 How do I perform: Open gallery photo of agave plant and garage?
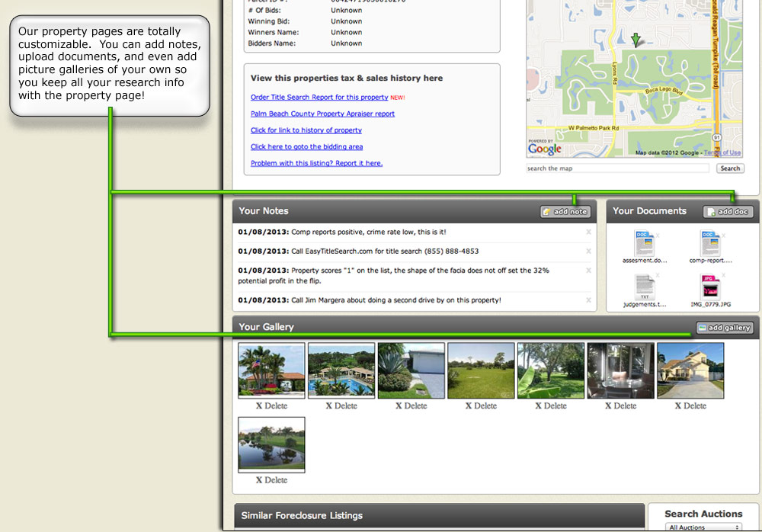[411, 370]
